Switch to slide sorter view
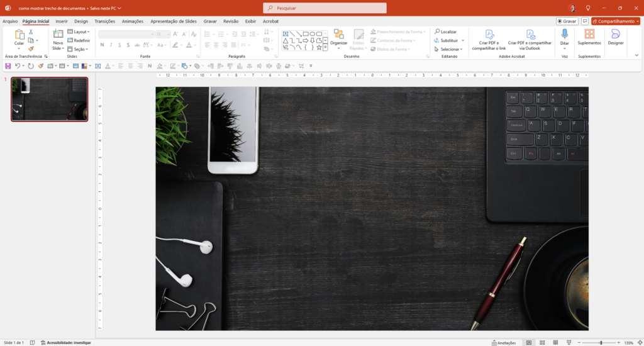The width and height of the screenshot is (644, 346). pos(541,343)
